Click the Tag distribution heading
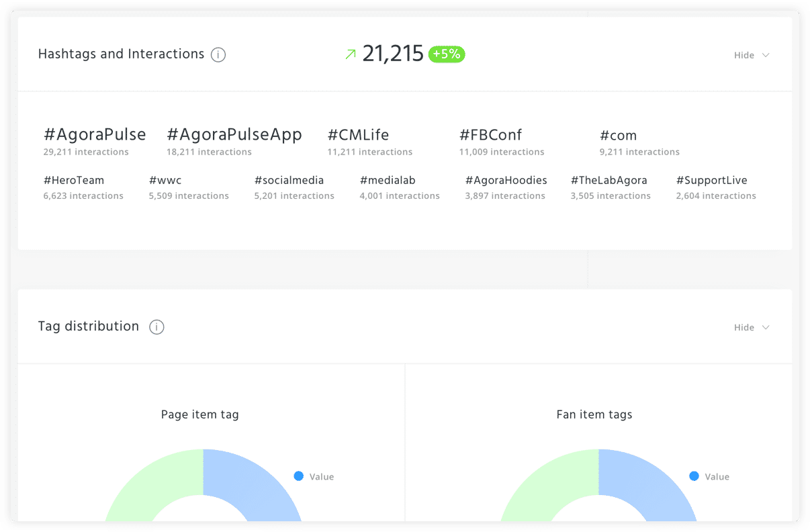The image size is (810, 532). pos(89,326)
